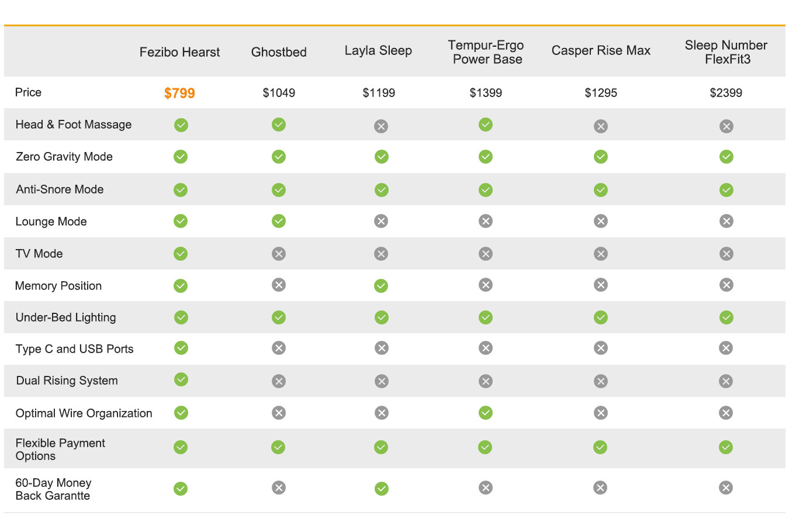This screenshot has width=789, height=532.
Task: Click the Head & Foot Massage row label
Action: 74,125
